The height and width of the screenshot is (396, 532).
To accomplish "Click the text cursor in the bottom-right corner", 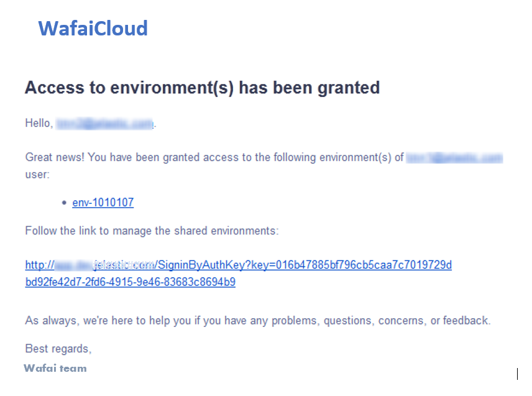I will coord(518,374).
